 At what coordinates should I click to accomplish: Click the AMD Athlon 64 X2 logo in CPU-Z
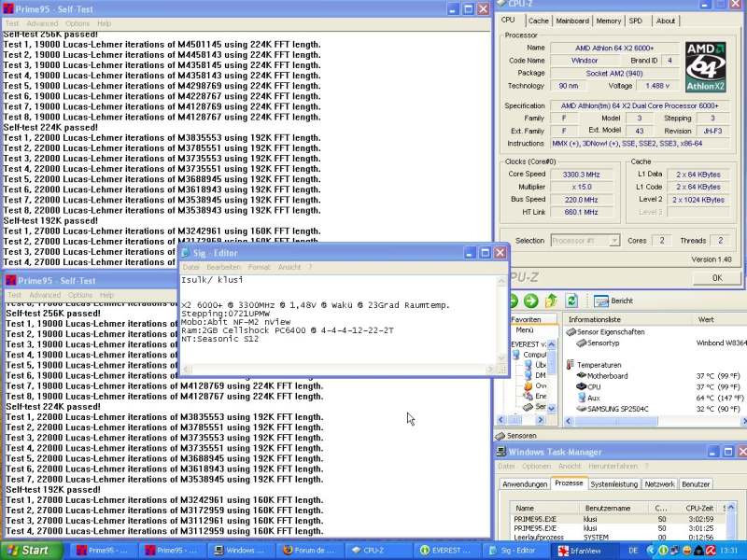click(x=706, y=66)
